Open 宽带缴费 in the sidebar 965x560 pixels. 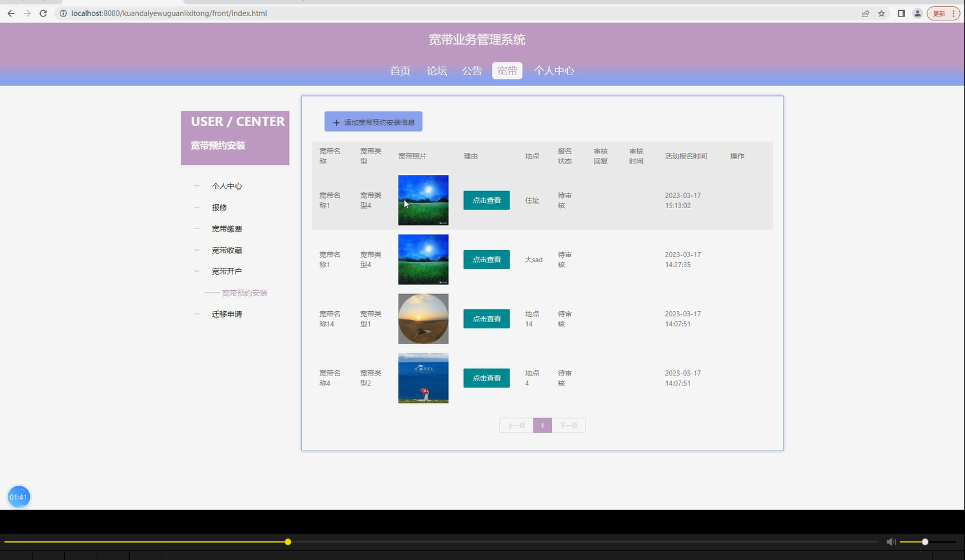227,229
